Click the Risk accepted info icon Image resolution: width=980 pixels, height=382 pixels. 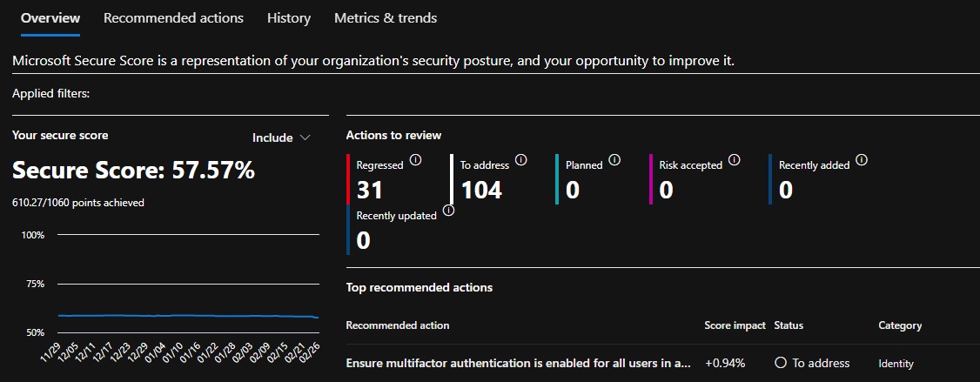coord(735,160)
